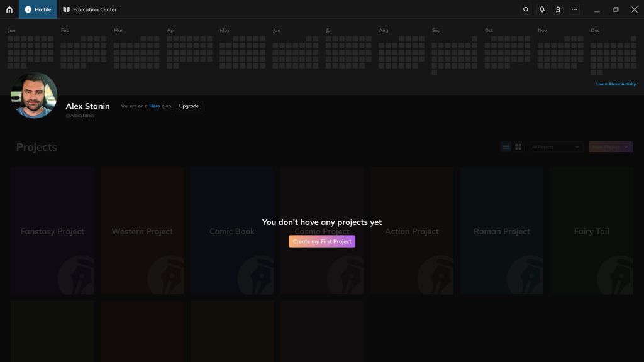Click the achievements badge icon
Image resolution: width=644 pixels, height=362 pixels.
click(558, 9)
